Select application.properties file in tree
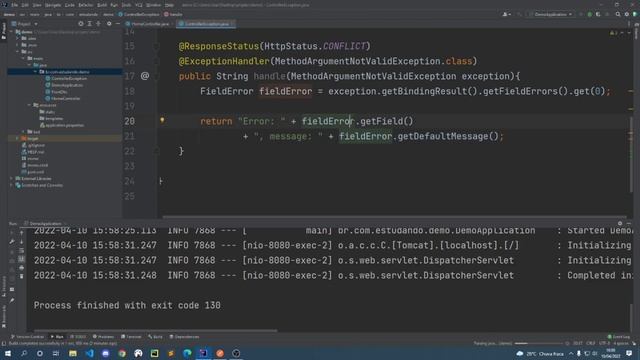The image size is (640, 360). (62, 125)
